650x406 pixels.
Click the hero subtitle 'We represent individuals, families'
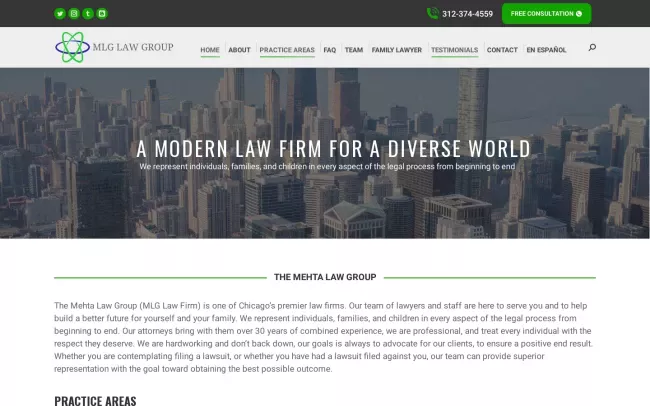coord(327,166)
